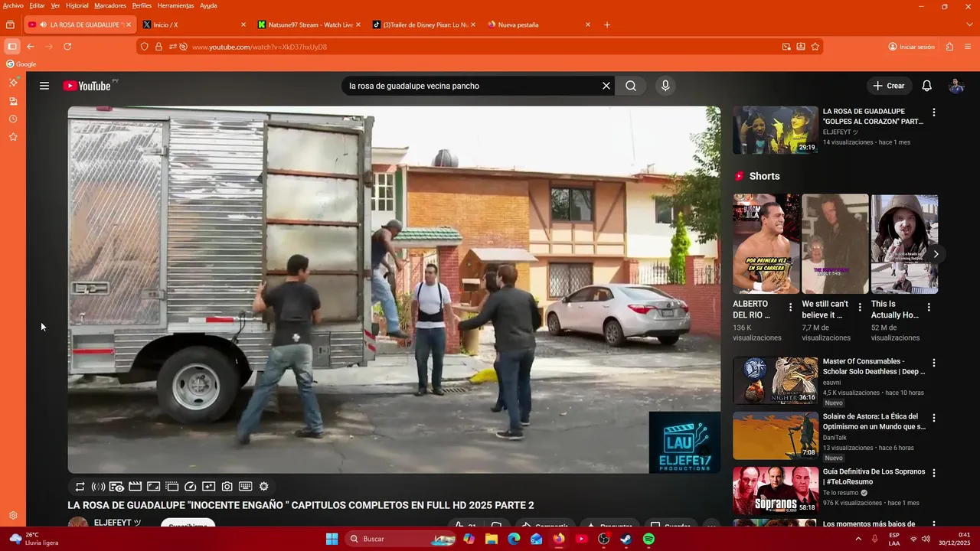
Task: Open playback speed gauge icon
Action: (191, 487)
